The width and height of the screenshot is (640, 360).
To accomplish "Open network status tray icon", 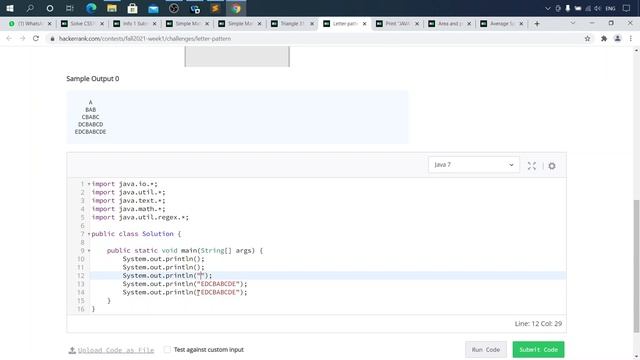I will click(588, 8).
